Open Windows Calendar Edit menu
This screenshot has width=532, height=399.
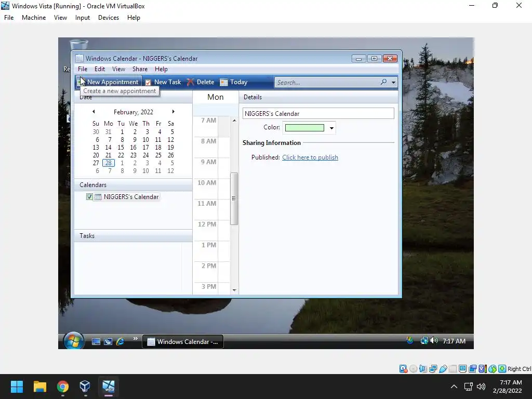(x=99, y=69)
